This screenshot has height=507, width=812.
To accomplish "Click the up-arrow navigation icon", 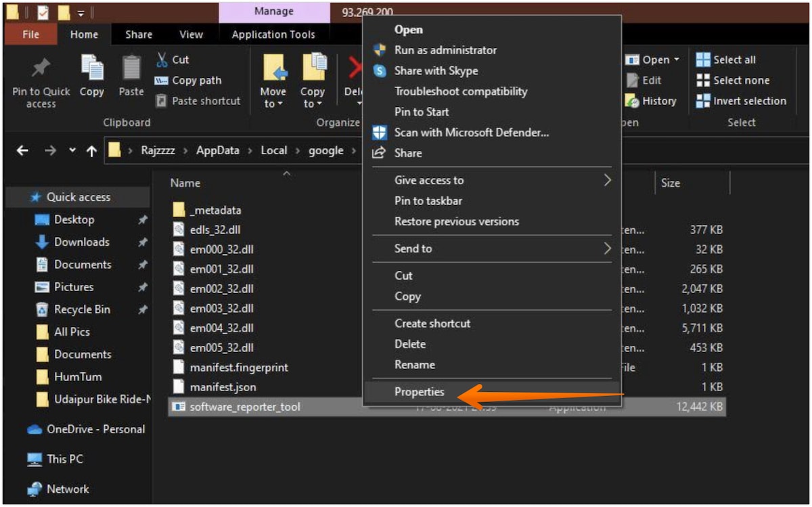I will click(91, 150).
